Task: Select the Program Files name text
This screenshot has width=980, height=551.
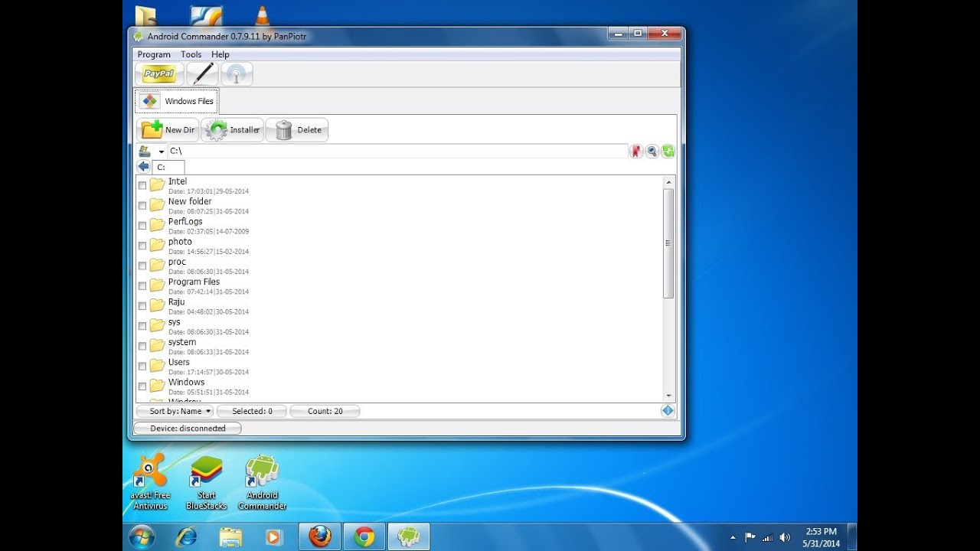Action: (194, 282)
